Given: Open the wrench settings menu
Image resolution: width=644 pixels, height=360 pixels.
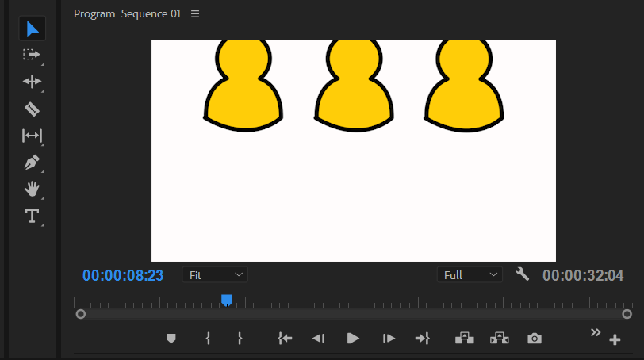Looking at the screenshot, I should click(x=522, y=274).
